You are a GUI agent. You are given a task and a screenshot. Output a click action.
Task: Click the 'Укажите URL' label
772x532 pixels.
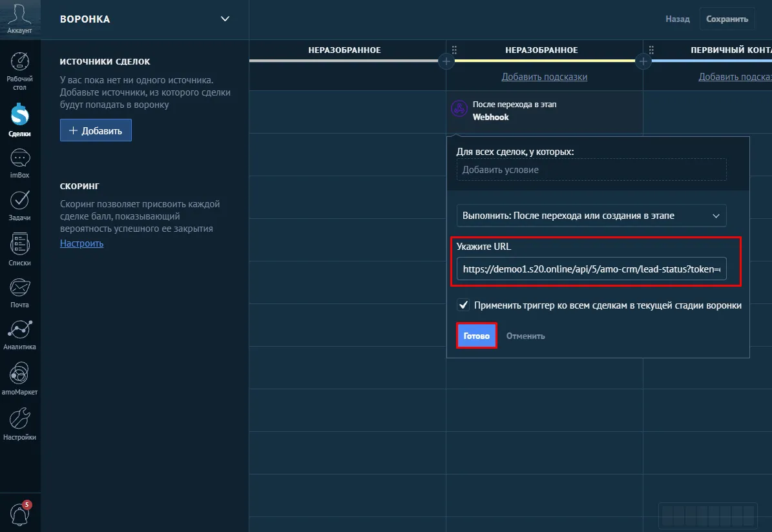[x=483, y=247]
